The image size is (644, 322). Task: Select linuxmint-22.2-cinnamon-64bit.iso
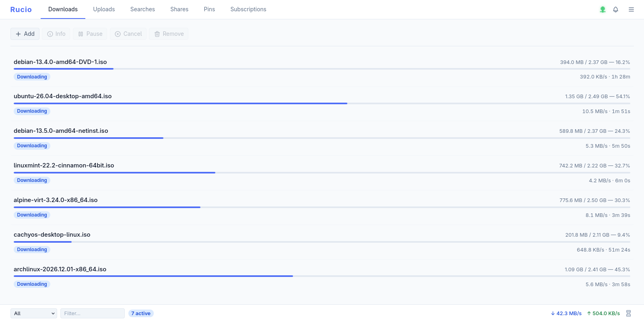coord(64,165)
